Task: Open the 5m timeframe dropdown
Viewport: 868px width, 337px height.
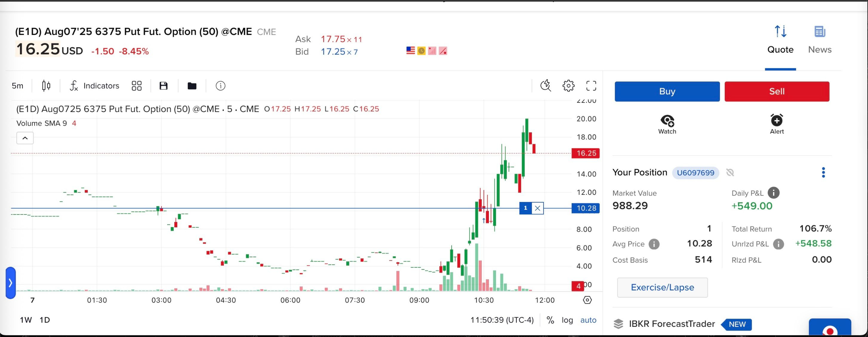Action: pos(18,86)
